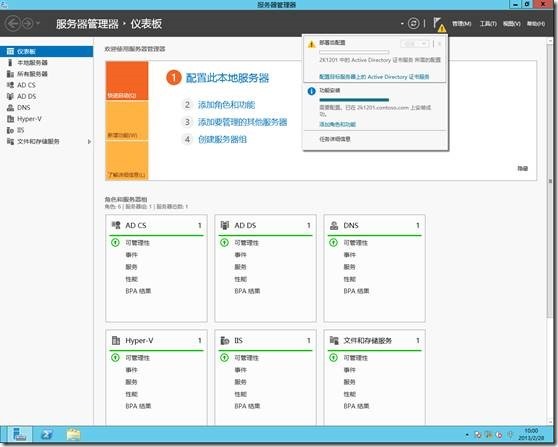Click the 创建服务器组 link

pos(222,140)
